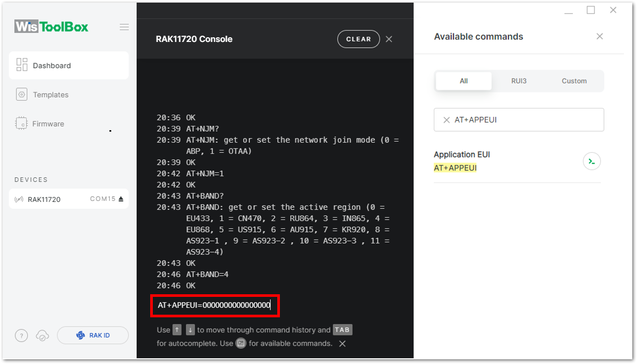Click the AT+NJM=1 console line

pos(205,174)
